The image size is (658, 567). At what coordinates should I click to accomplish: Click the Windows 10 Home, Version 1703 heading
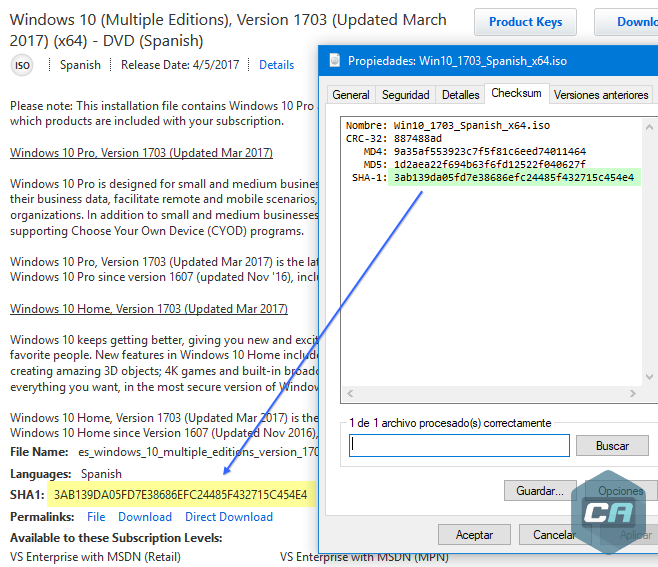[149, 309]
